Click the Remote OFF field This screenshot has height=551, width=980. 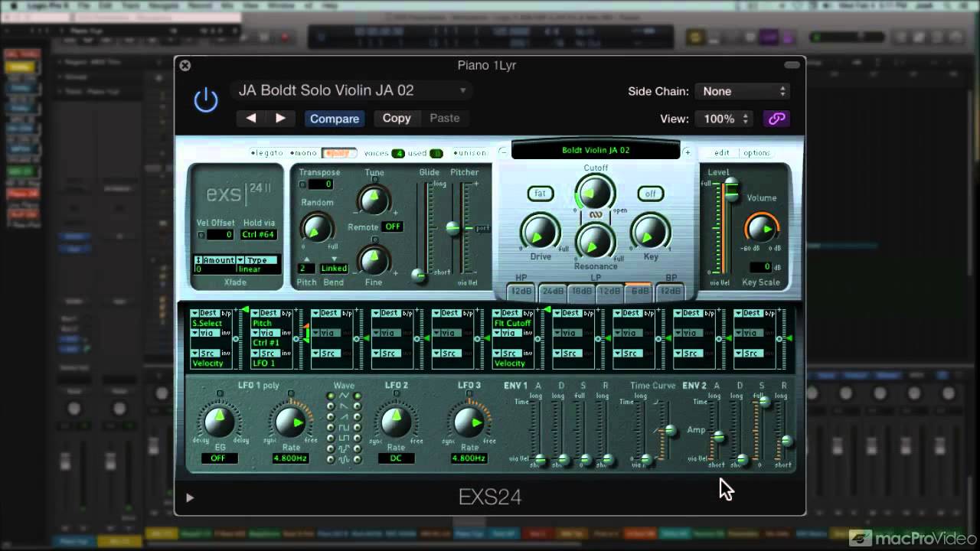click(x=393, y=227)
